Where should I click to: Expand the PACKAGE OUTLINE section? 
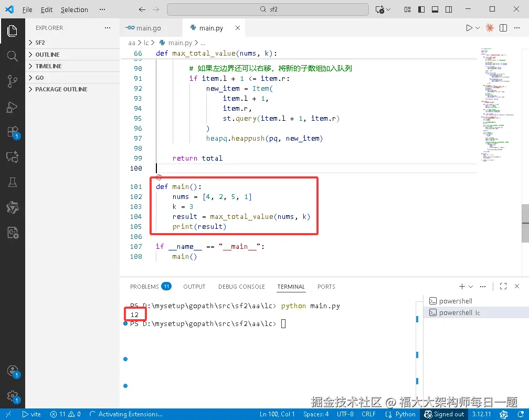tap(72, 89)
